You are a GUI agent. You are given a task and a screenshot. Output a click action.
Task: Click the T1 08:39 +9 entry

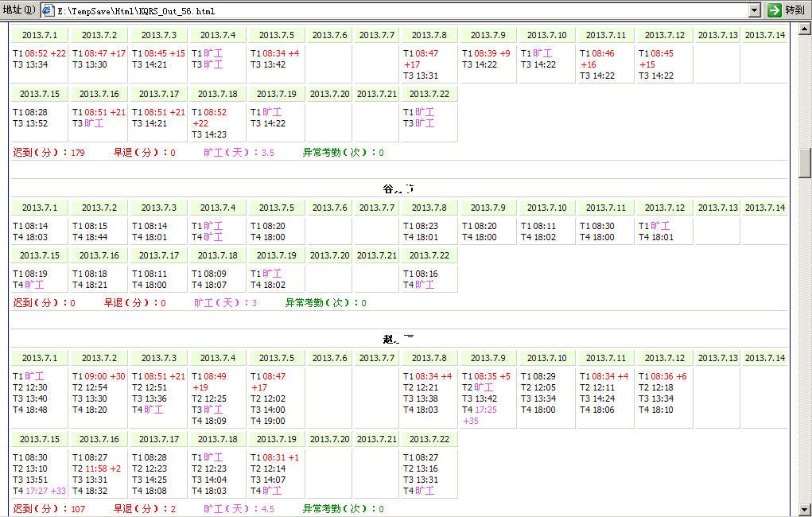tap(486, 53)
